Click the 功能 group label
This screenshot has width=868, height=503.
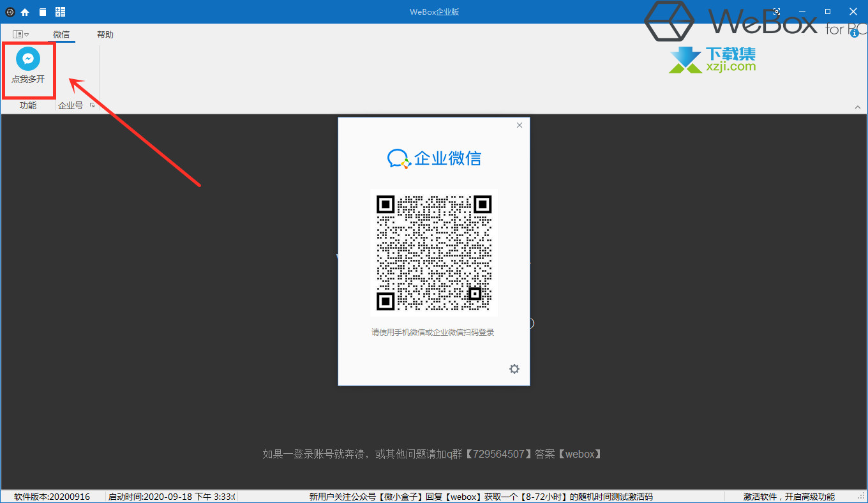(x=28, y=105)
